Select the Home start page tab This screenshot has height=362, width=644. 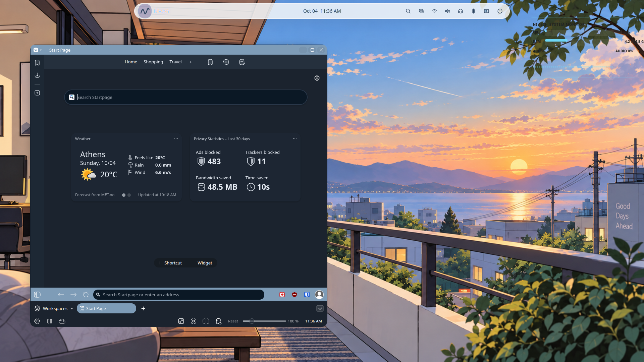pyautogui.click(x=131, y=62)
